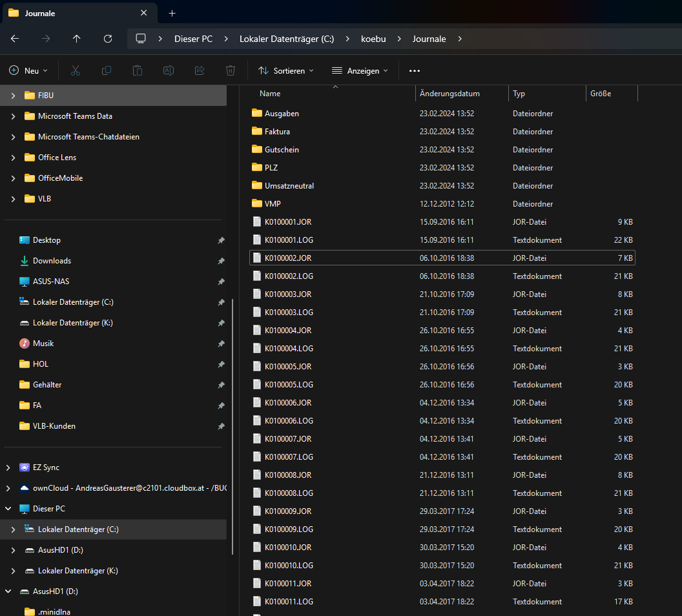Open the Neu new item menu
The height and width of the screenshot is (616, 682).
click(x=28, y=70)
